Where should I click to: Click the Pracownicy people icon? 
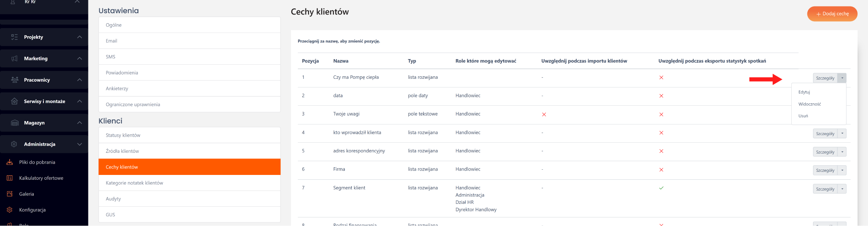(14, 80)
